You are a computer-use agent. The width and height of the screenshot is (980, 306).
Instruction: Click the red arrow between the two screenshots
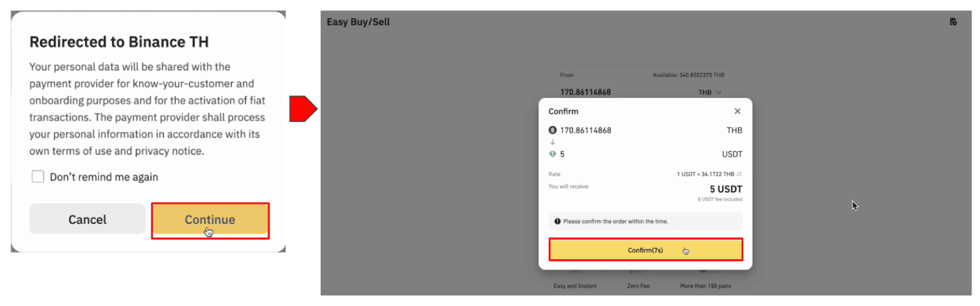click(303, 109)
